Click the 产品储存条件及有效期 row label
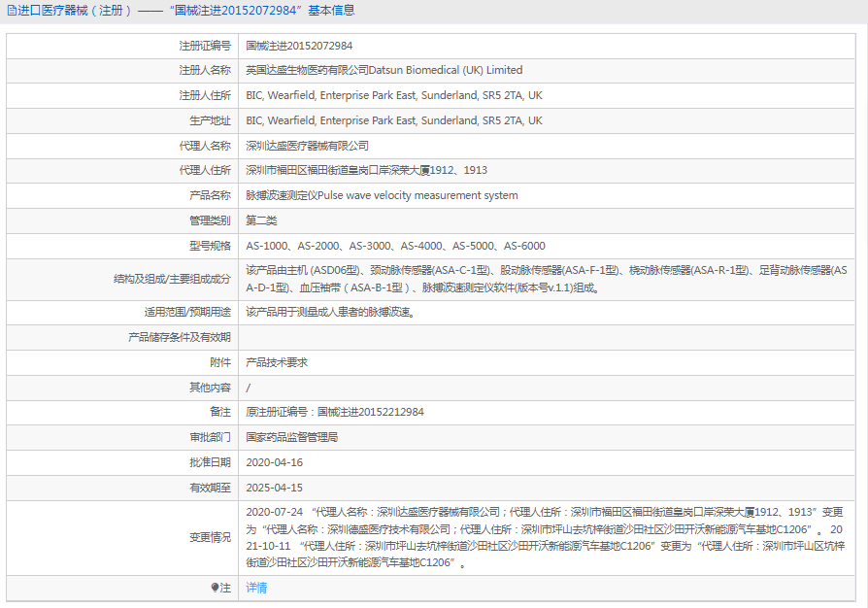 pyautogui.click(x=180, y=337)
